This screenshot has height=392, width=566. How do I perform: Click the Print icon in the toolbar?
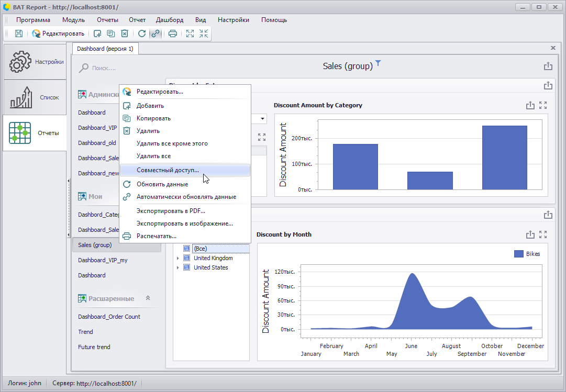click(x=173, y=33)
